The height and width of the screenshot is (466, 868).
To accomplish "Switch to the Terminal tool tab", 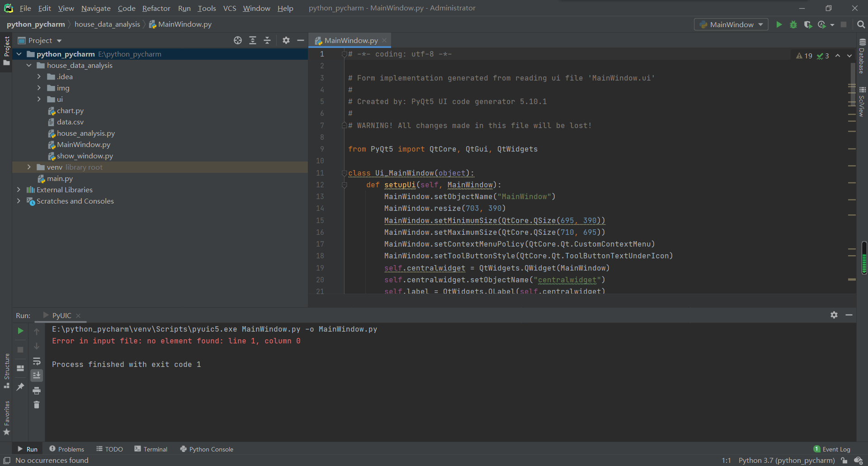I will point(151,449).
